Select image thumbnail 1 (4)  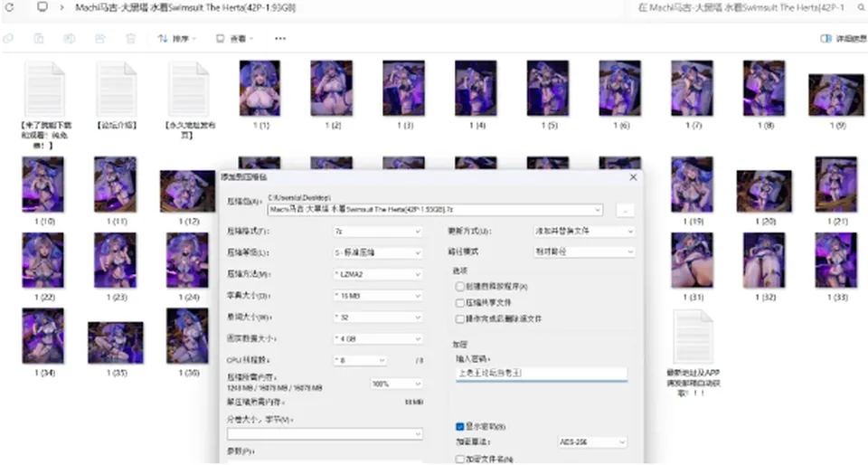pyautogui.click(x=476, y=89)
